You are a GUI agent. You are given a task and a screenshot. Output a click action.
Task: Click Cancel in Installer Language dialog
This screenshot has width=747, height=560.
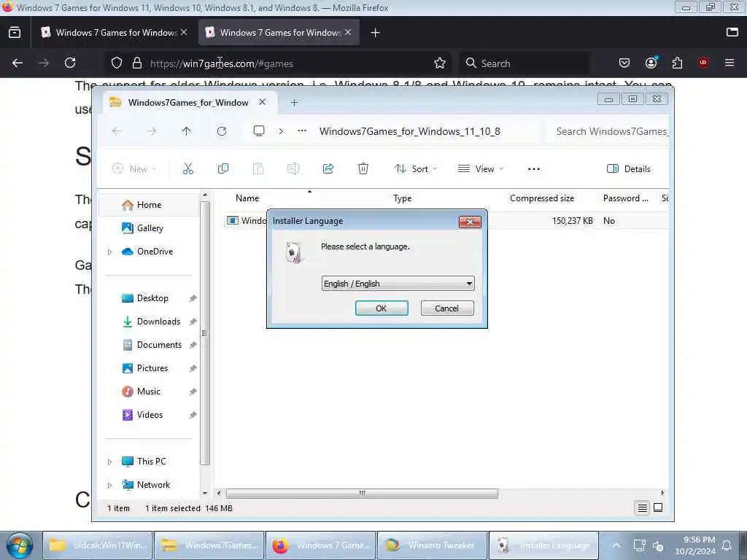coord(447,308)
